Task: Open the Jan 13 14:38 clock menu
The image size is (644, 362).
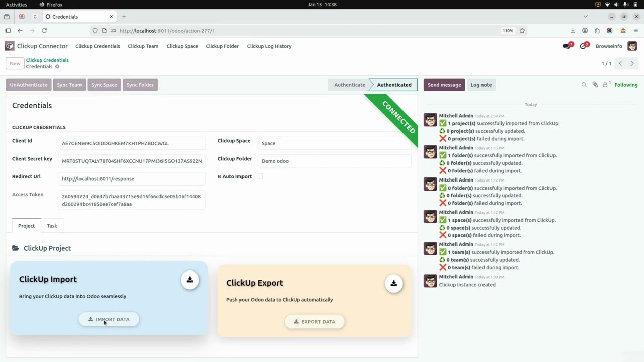Action: tap(322, 5)
